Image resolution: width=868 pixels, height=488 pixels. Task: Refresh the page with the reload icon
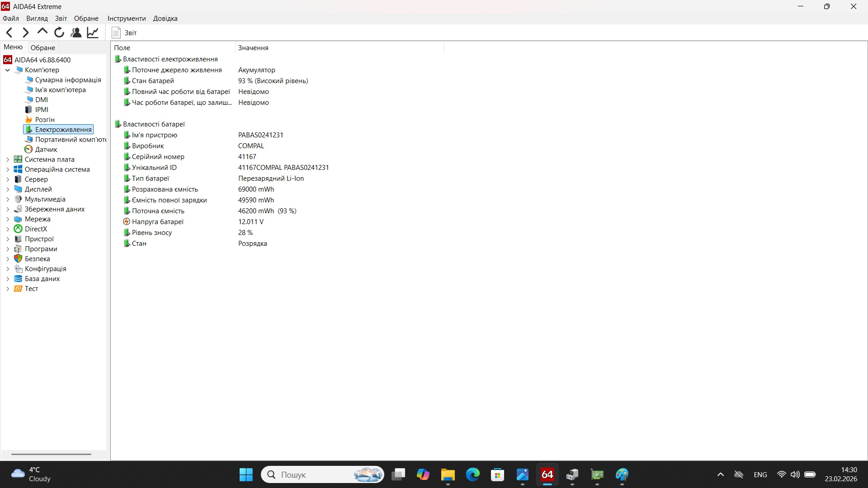tap(59, 32)
